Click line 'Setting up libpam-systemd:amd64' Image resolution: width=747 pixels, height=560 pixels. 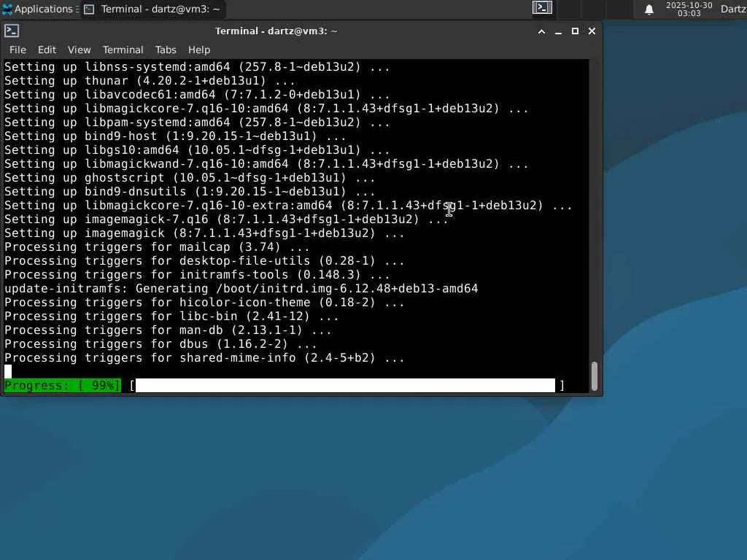click(197, 122)
